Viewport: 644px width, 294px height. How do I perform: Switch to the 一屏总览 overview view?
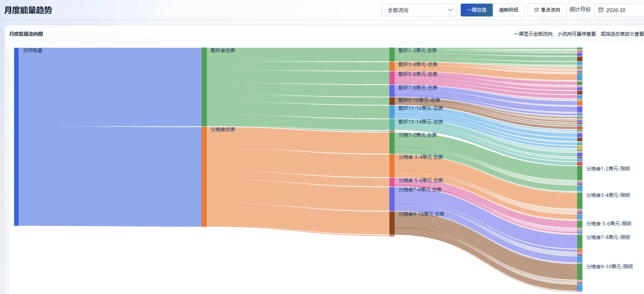click(x=476, y=10)
